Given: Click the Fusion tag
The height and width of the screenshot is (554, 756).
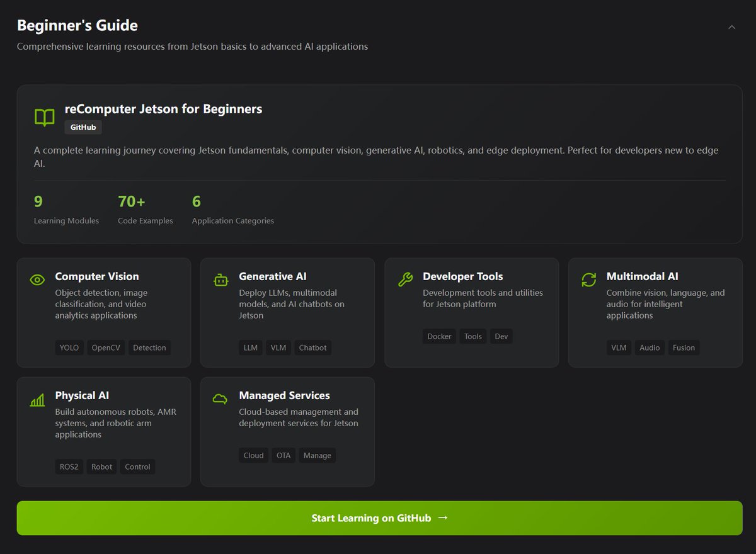Looking at the screenshot, I should (x=684, y=348).
